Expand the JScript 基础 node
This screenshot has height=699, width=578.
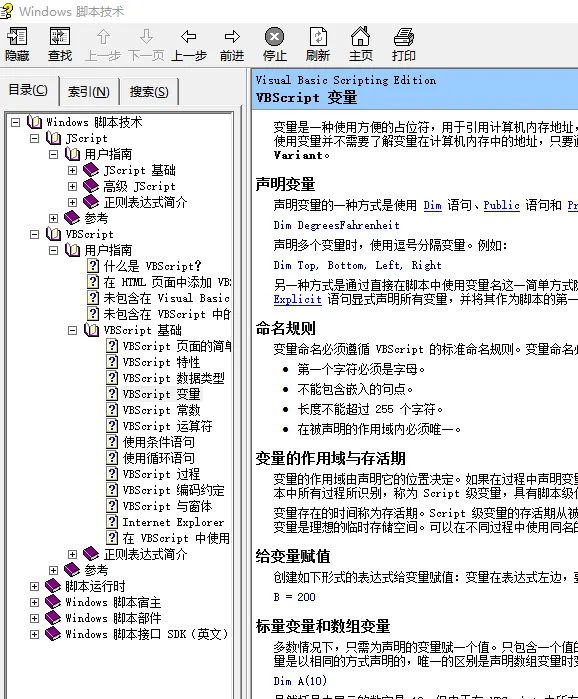73,170
